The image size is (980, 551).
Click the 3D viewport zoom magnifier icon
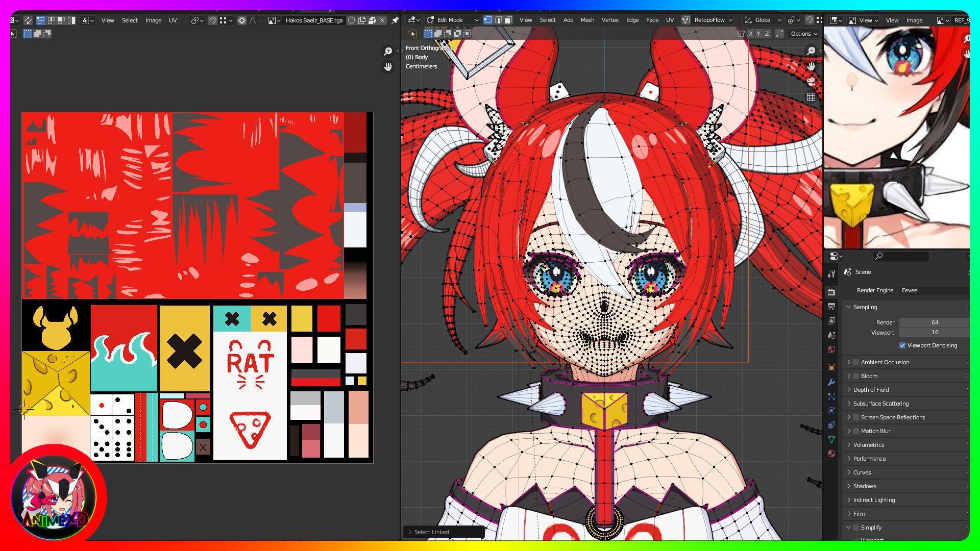pyautogui.click(x=811, y=51)
